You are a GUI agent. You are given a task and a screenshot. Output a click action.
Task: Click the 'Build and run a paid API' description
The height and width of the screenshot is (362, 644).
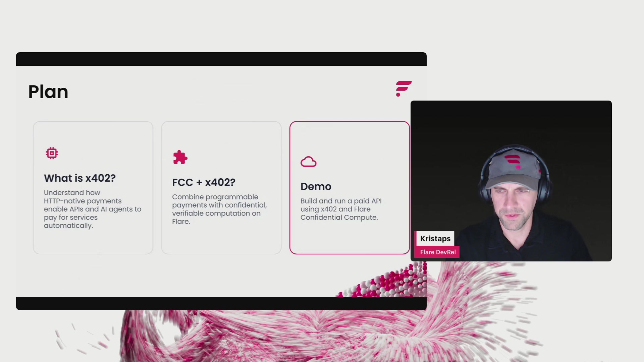point(341,209)
